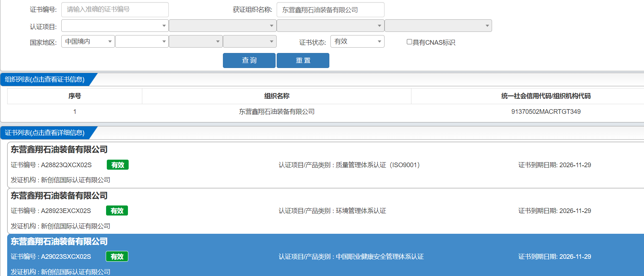The image size is (644, 276).
Task: Click the 有效 badge for A28923EXCX02S
Action: pos(117,211)
